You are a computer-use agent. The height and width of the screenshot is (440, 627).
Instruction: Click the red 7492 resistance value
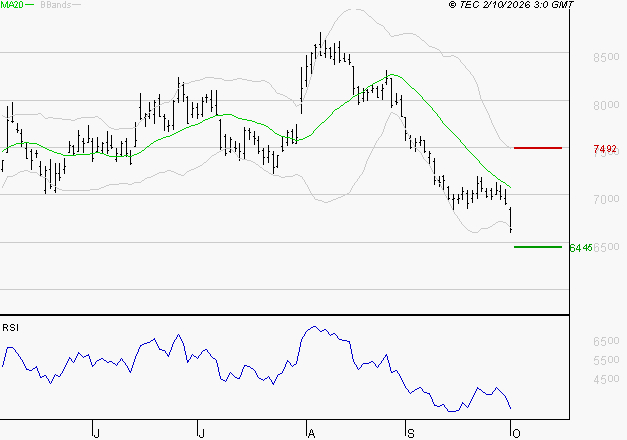pos(605,149)
